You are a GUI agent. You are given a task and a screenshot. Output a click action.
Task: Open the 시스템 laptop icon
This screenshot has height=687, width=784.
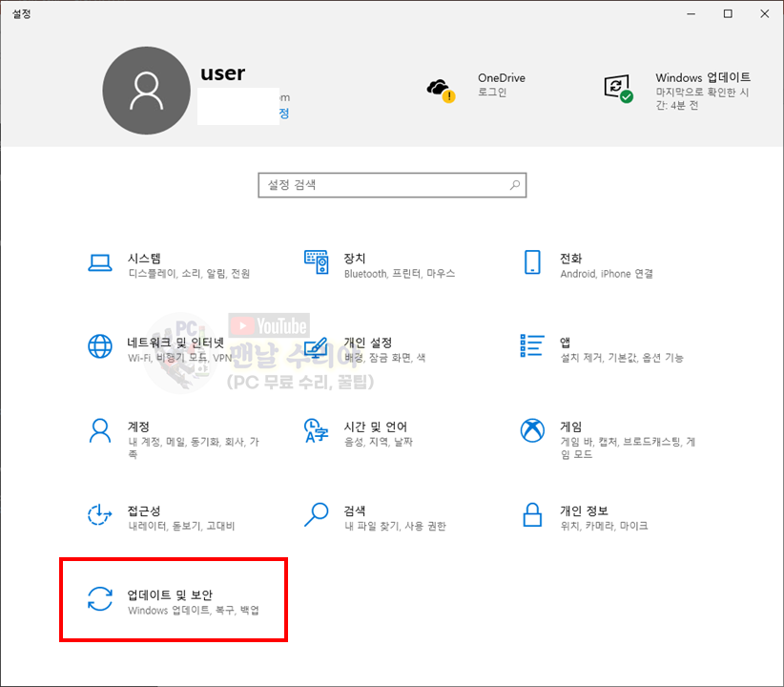tap(100, 262)
